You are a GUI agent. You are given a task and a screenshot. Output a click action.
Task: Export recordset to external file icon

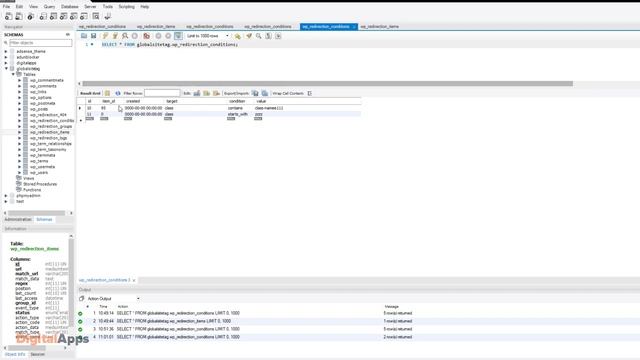pos(255,93)
